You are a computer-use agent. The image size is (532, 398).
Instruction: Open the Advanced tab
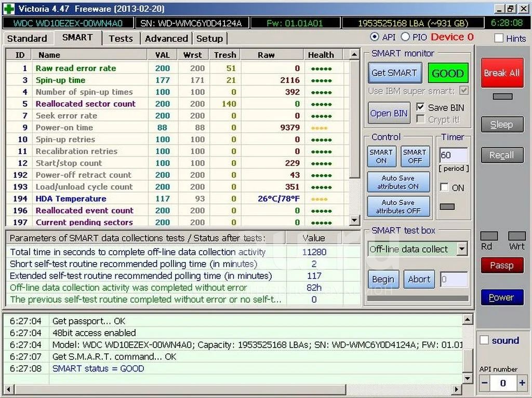tap(166, 38)
